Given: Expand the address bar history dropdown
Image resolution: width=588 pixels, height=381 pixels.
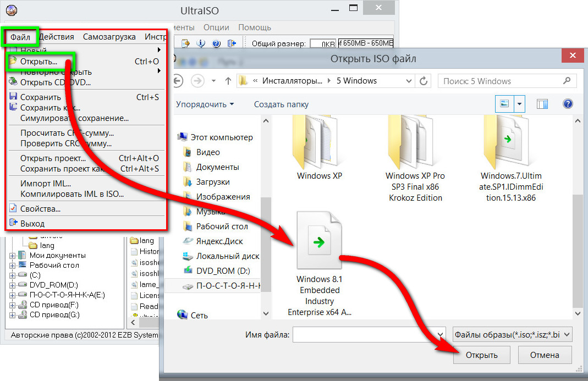Looking at the screenshot, I should pos(409,81).
